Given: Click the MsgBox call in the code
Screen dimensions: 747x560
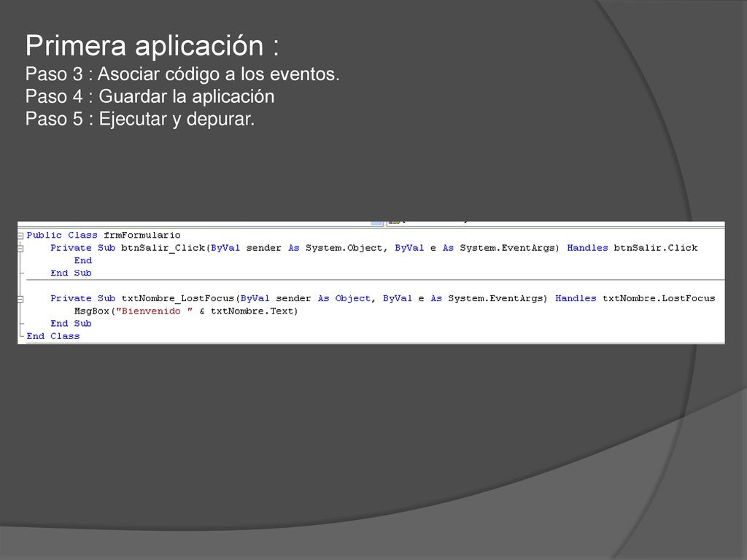Looking at the screenshot, I should (x=91, y=311).
